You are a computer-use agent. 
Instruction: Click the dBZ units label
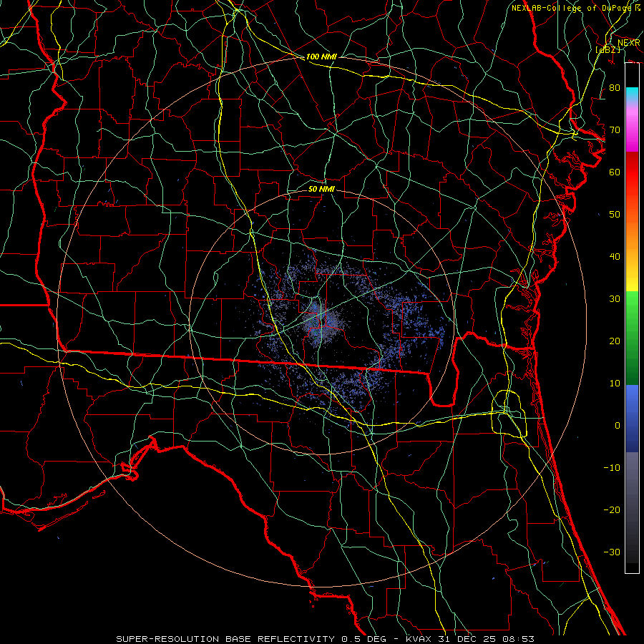[x=608, y=49]
